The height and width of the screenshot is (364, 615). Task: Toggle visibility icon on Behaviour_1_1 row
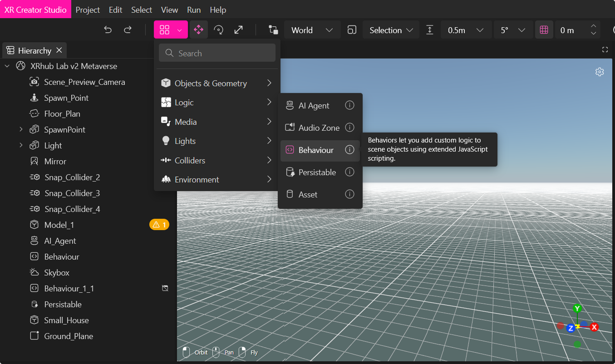[x=165, y=288]
